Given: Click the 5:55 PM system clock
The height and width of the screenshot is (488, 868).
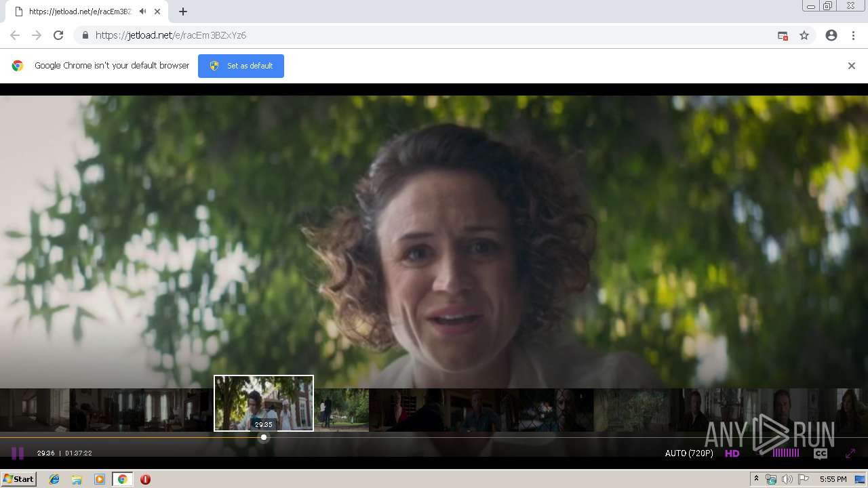Looking at the screenshot, I should (833, 479).
